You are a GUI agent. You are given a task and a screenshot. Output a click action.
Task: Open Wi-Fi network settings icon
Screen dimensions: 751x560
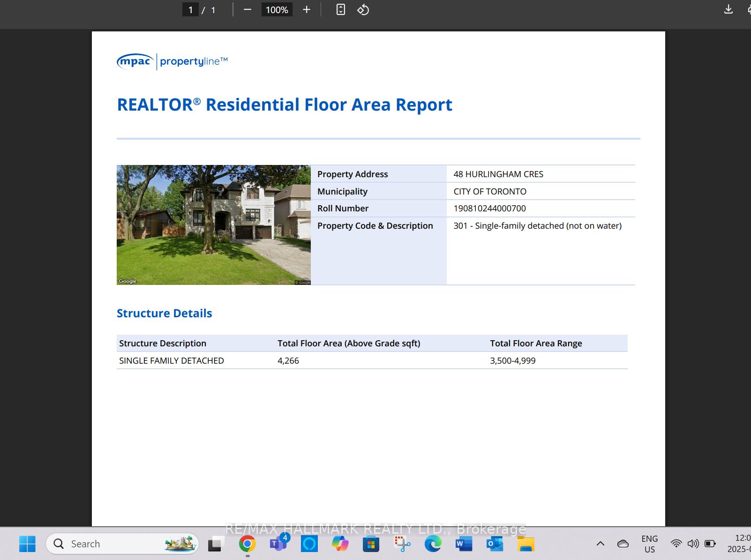(x=676, y=544)
